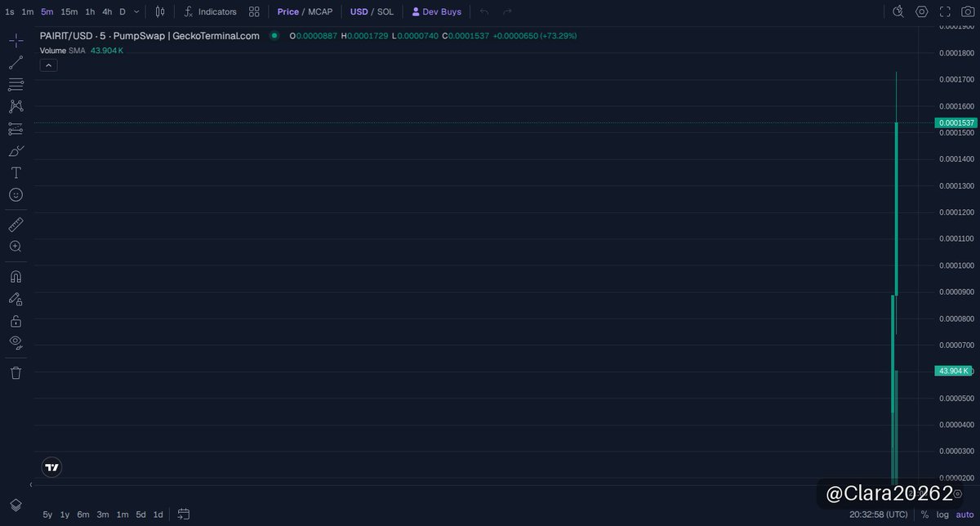The width and height of the screenshot is (980, 526).
Task: Open chart settings gear
Action: click(x=922, y=11)
